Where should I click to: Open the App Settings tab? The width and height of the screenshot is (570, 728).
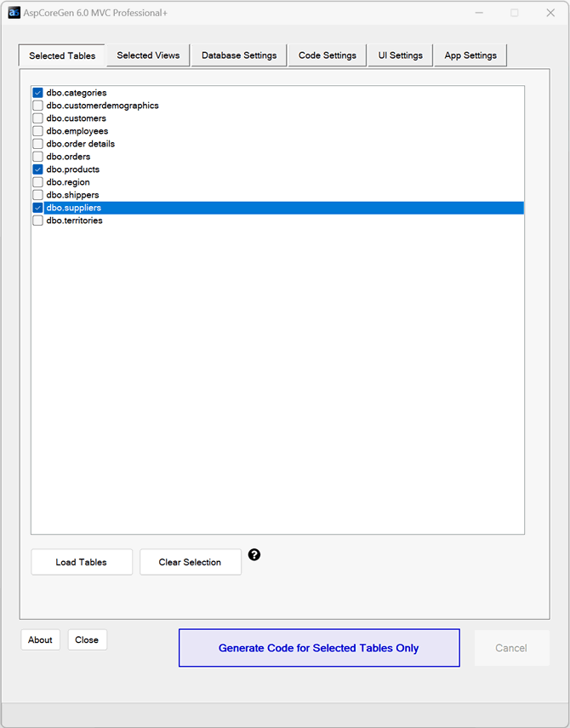(x=470, y=55)
